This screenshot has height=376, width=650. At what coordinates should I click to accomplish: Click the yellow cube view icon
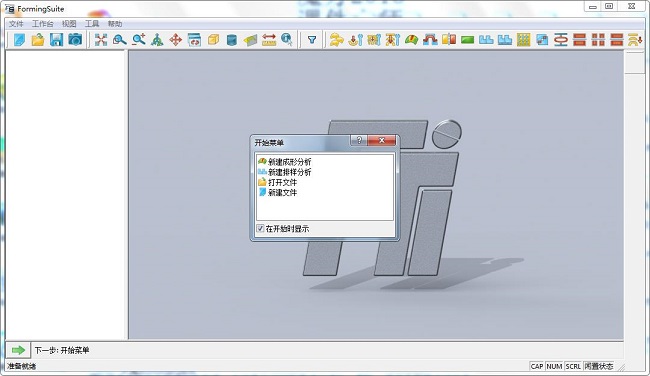coord(213,40)
